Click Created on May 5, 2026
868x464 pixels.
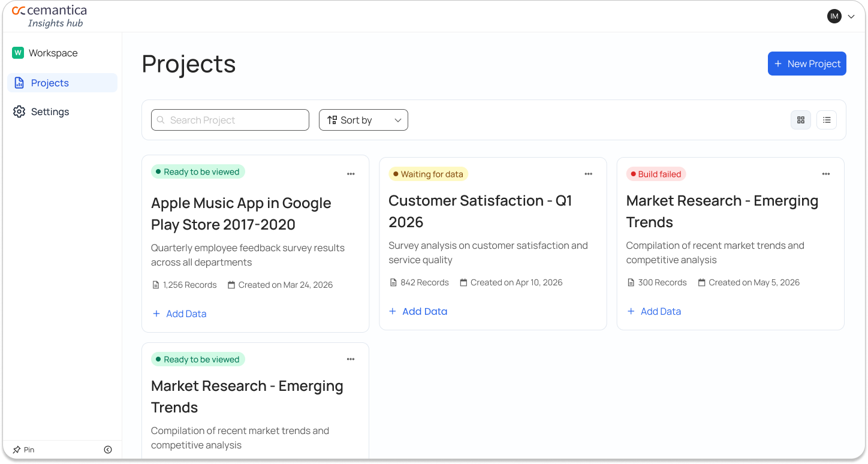754,282
